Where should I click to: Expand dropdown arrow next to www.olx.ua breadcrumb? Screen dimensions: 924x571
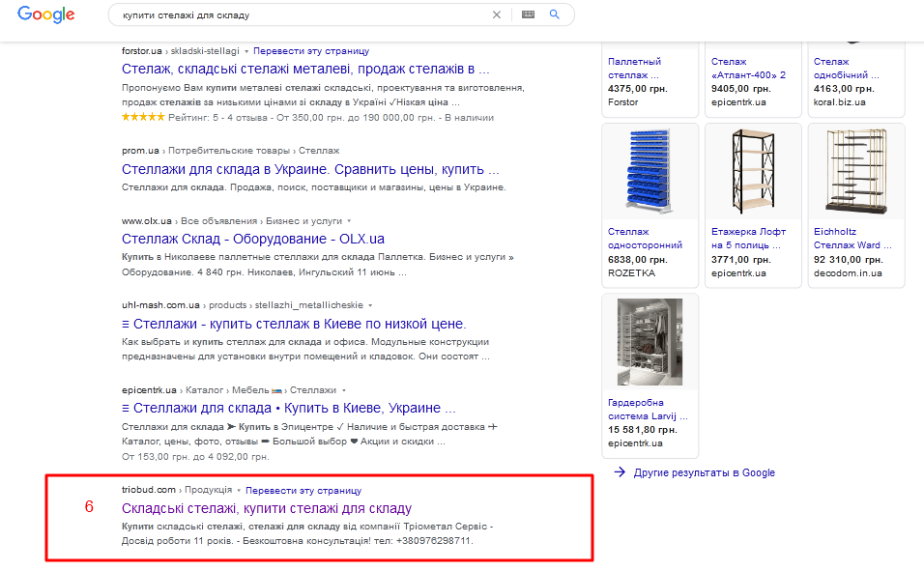349,221
